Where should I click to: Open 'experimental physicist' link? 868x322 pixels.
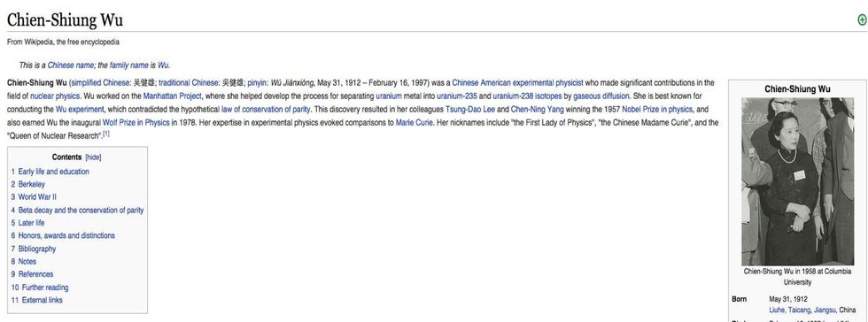point(548,83)
